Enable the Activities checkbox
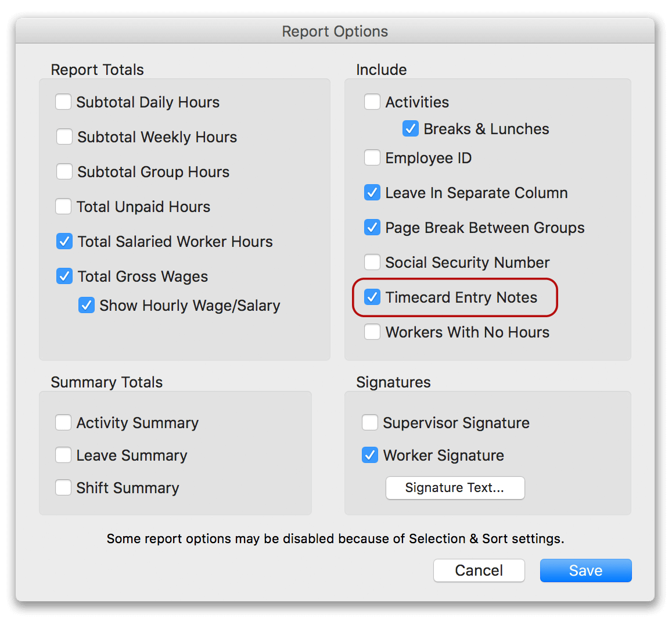The width and height of the screenshot is (672, 621). click(372, 102)
